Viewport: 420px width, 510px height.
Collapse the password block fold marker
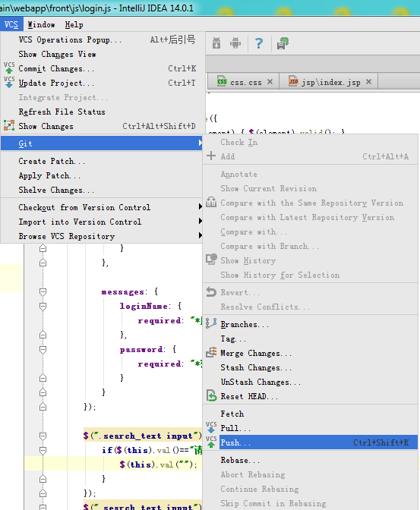pos(43,349)
